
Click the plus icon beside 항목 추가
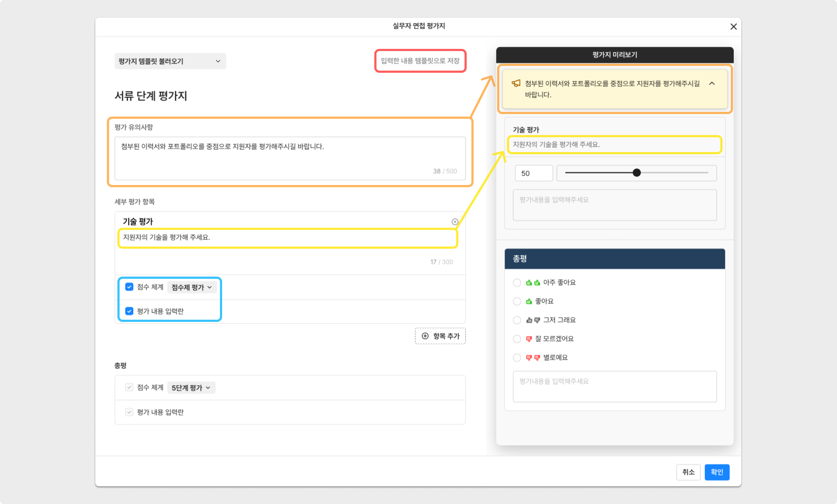(425, 336)
